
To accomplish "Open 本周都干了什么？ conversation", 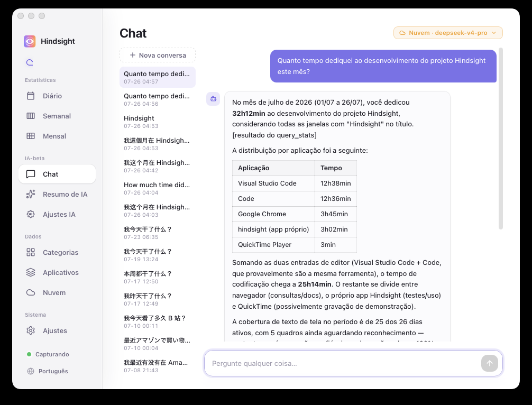I will coord(158,277).
